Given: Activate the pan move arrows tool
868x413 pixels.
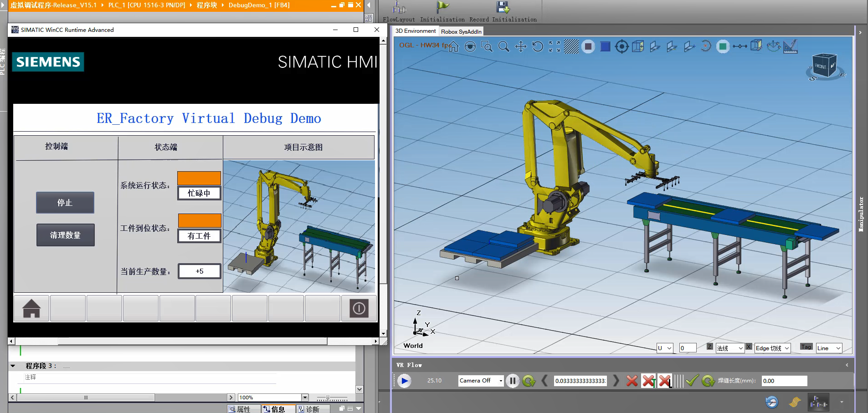Looking at the screenshot, I should click(x=521, y=46).
